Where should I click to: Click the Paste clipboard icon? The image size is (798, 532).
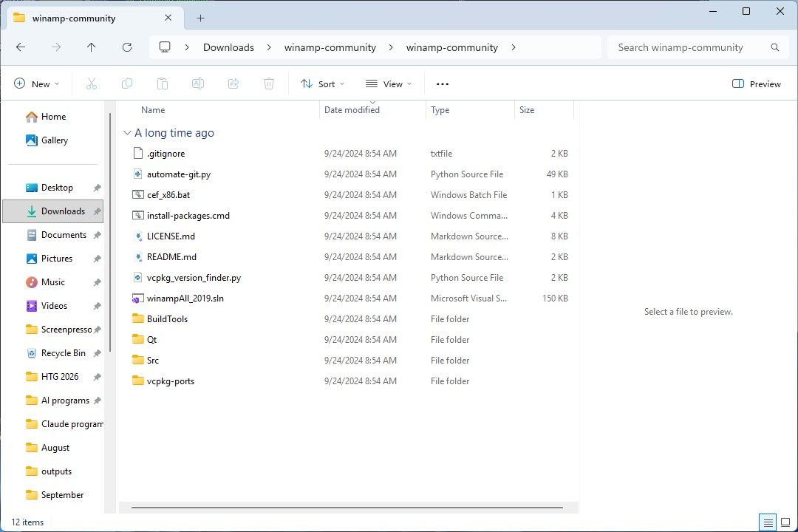(163, 84)
